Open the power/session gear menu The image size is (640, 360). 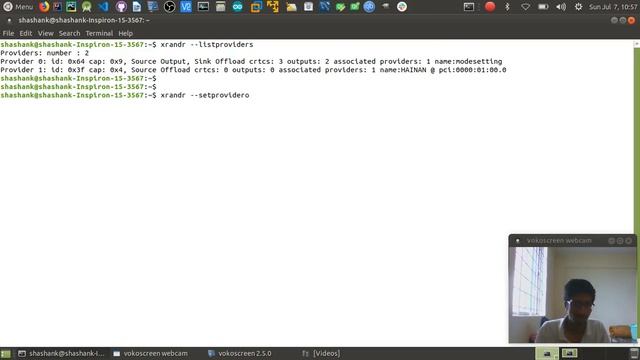pos(578,7)
